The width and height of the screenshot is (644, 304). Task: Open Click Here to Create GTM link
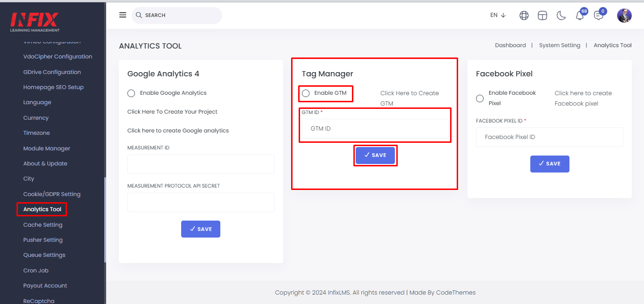tap(410, 98)
